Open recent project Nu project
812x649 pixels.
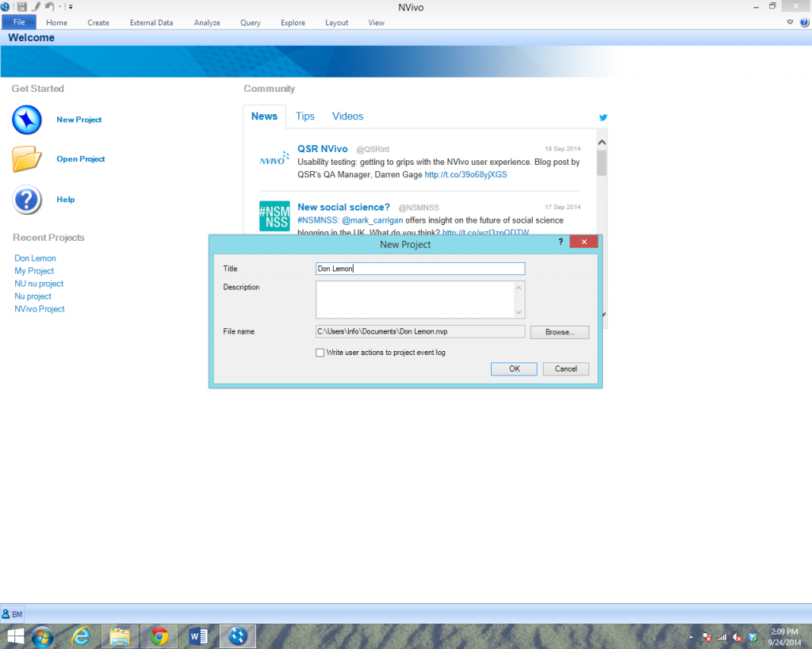pyautogui.click(x=33, y=296)
